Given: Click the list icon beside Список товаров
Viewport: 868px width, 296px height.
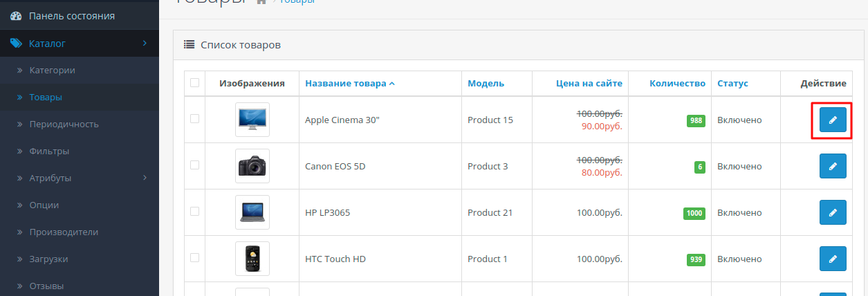Looking at the screenshot, I should [189, 45].
